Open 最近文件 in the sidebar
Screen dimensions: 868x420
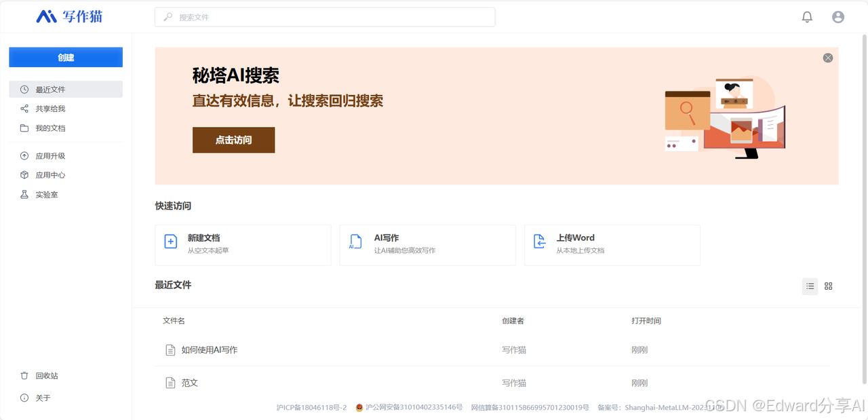click(66, 90)
